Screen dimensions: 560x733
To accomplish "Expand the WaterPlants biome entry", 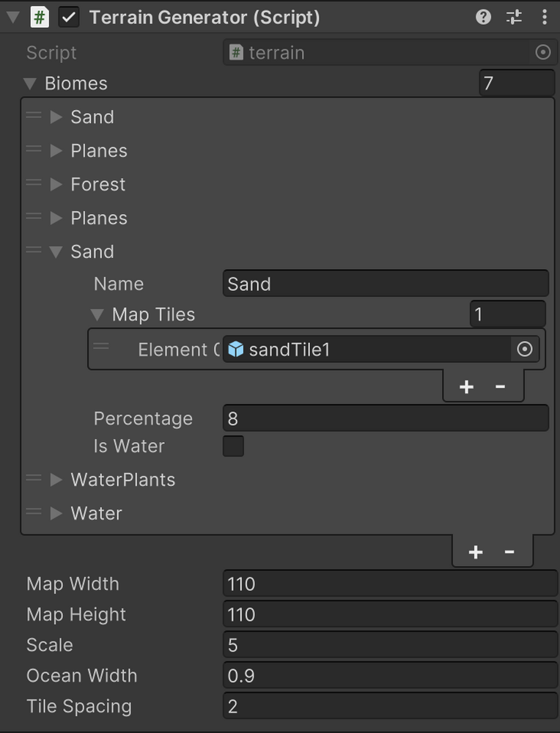I will point(55,479).
